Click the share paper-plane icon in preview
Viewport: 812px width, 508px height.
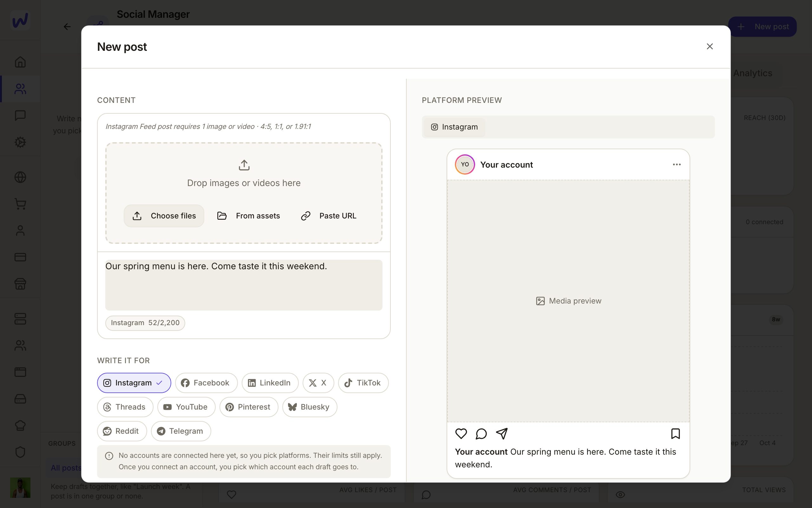tap(501, 433)
